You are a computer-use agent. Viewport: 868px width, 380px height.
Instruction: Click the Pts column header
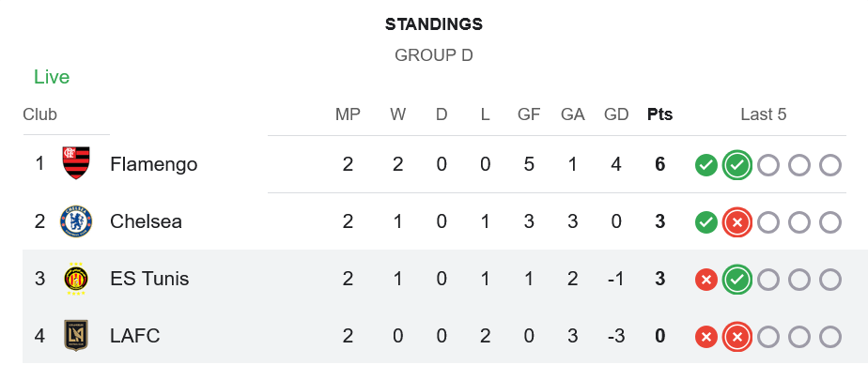[660, 114]
